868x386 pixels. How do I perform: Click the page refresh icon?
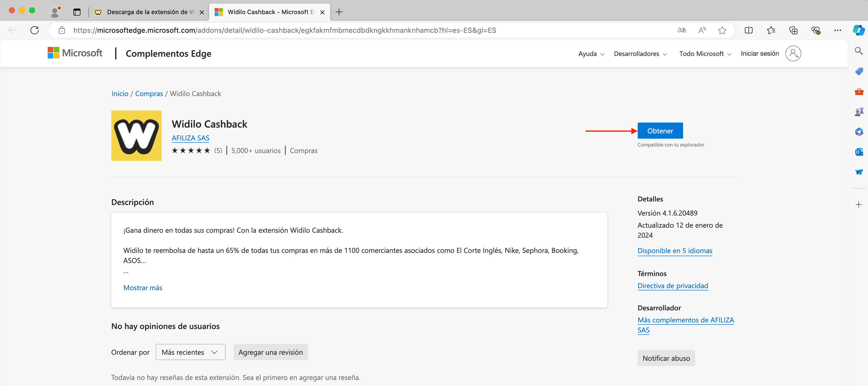click(x=34, y=30)
